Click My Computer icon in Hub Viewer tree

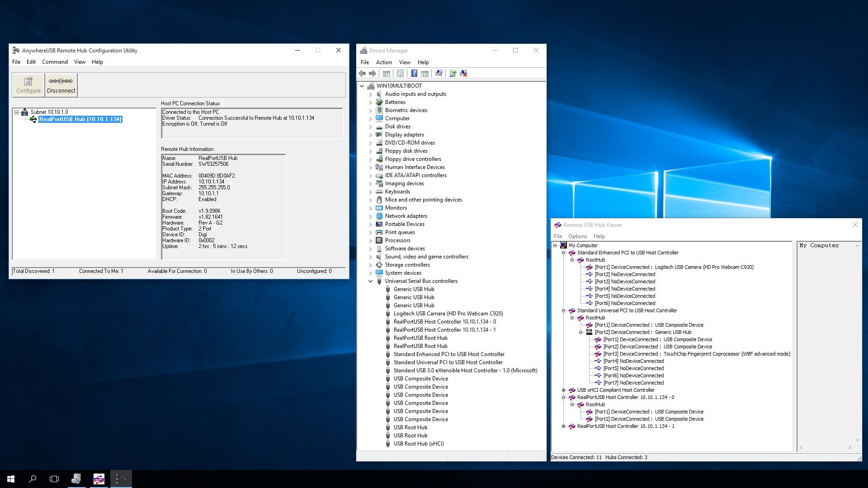click(x=563, y=245)
